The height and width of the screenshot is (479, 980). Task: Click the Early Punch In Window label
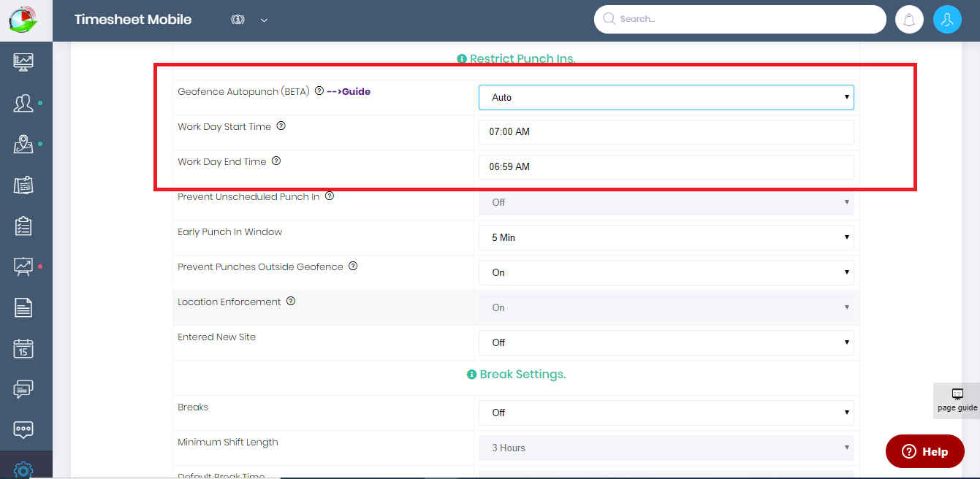pyautogui.click(x=230, y=231)
